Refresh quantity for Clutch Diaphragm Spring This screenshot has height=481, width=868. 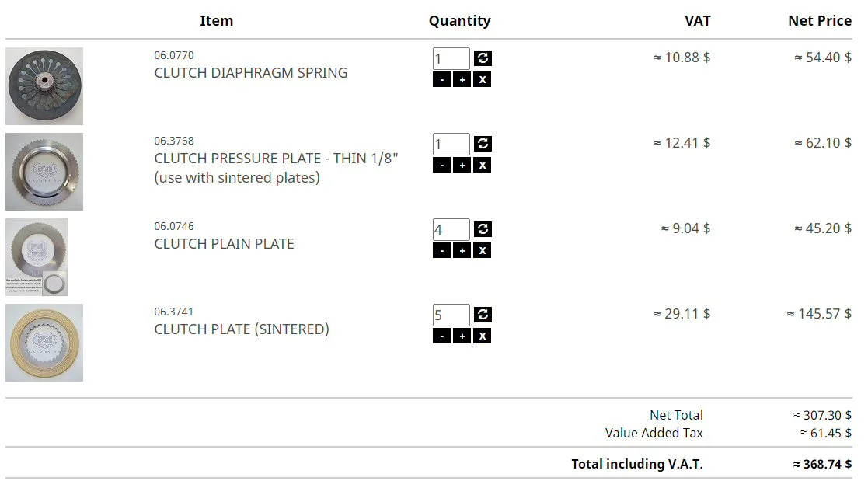483,58
